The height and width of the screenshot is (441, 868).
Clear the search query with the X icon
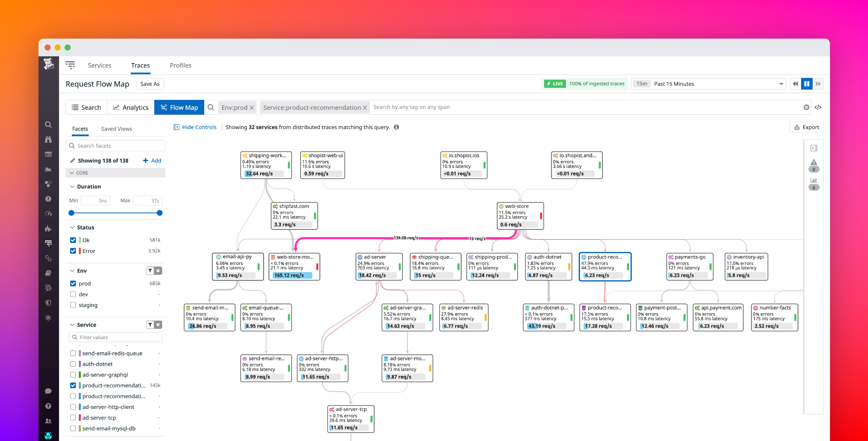[806, 107]
